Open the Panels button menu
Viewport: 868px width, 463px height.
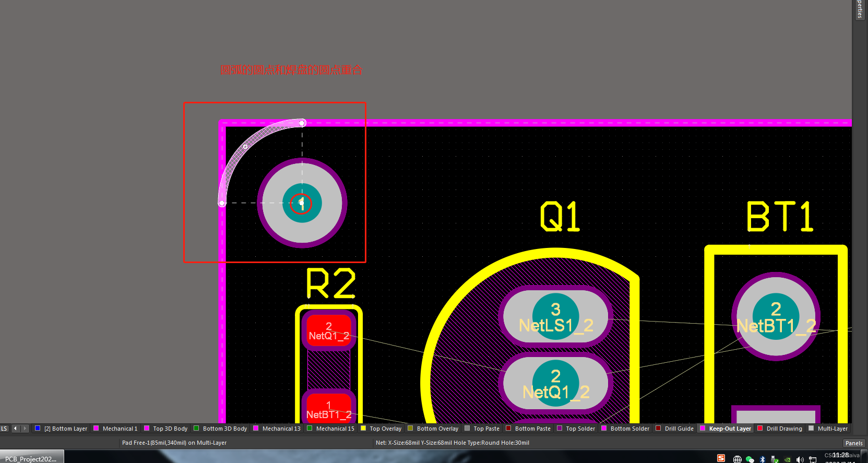pos(854,443)
